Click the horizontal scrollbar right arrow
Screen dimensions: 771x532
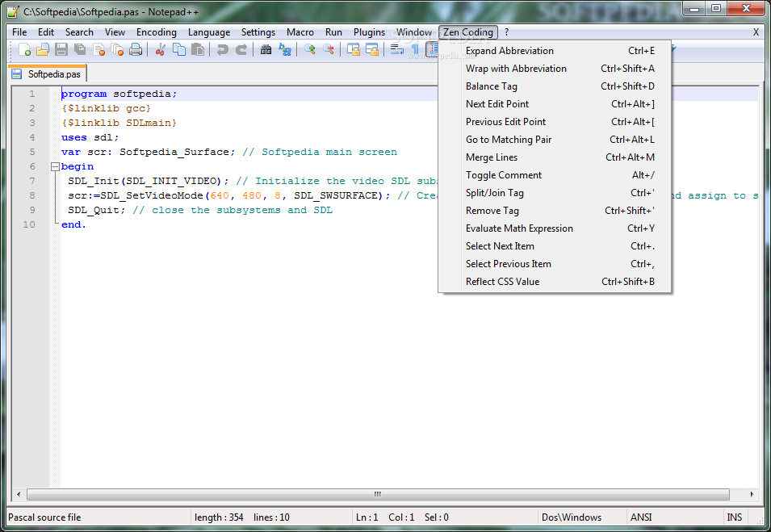[x=752, y=494]
